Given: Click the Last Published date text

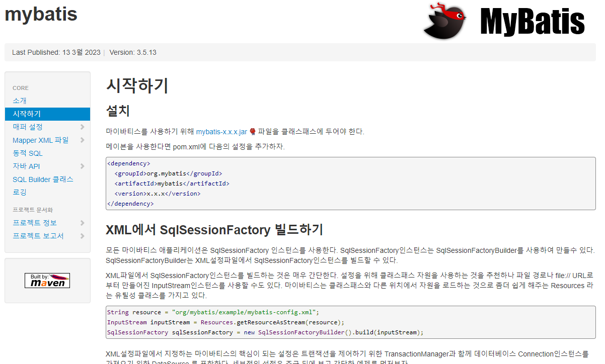Looking at the screenshot, I should 56,52.
